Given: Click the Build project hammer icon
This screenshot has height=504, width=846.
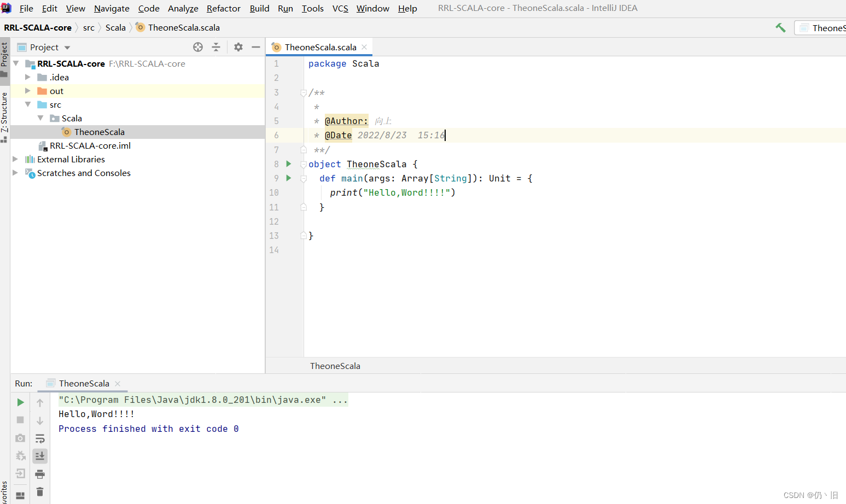Looking at the screenshot, I should (x=780, y=27).
